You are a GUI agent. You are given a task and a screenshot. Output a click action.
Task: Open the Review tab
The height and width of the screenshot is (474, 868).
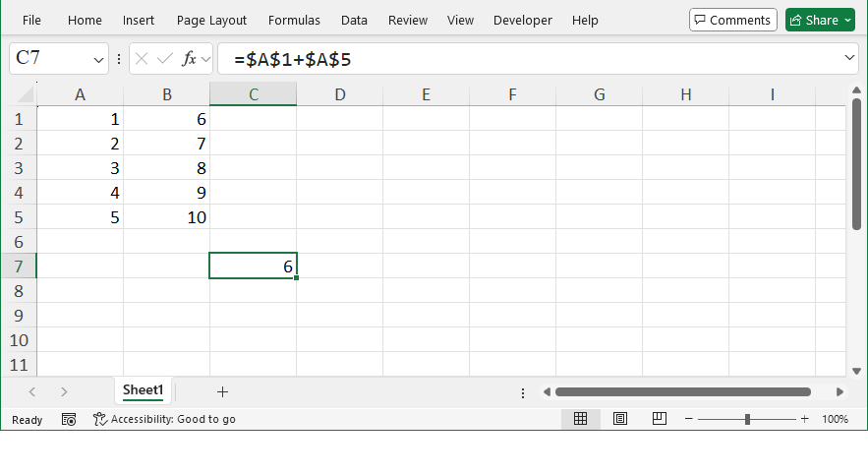pyautogui.click(x=408, y=21)
